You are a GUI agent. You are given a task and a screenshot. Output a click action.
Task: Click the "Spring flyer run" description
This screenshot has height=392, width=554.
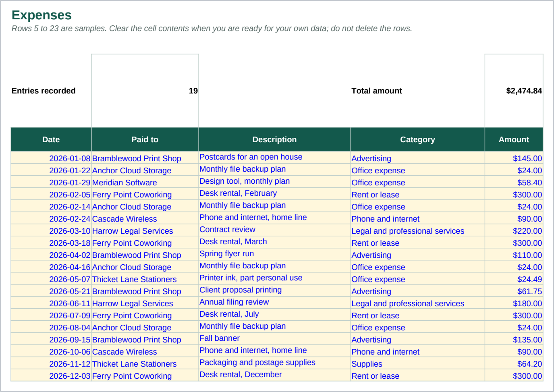[275, 254]
